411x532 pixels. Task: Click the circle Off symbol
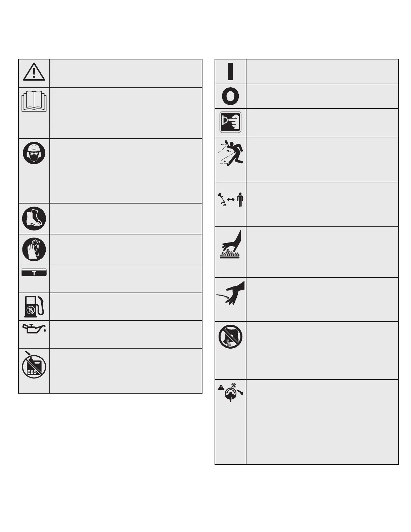(x=230, y=96)
